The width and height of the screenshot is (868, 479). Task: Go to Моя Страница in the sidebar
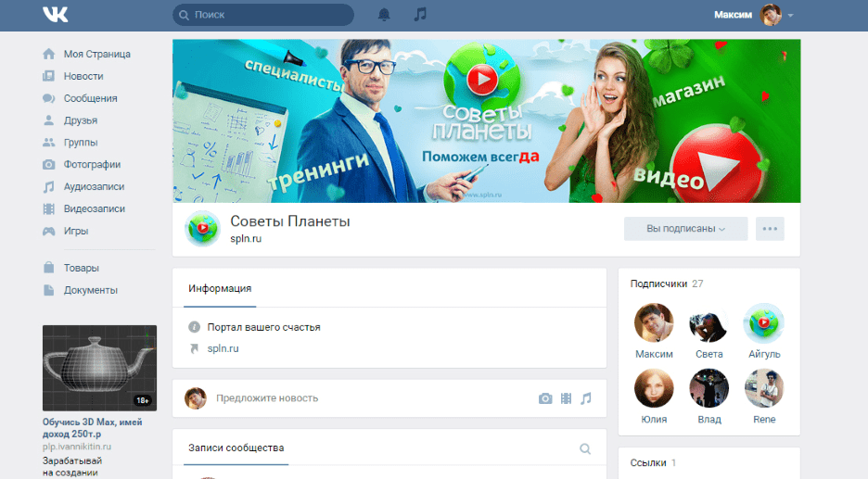click(x=96, y=54)
